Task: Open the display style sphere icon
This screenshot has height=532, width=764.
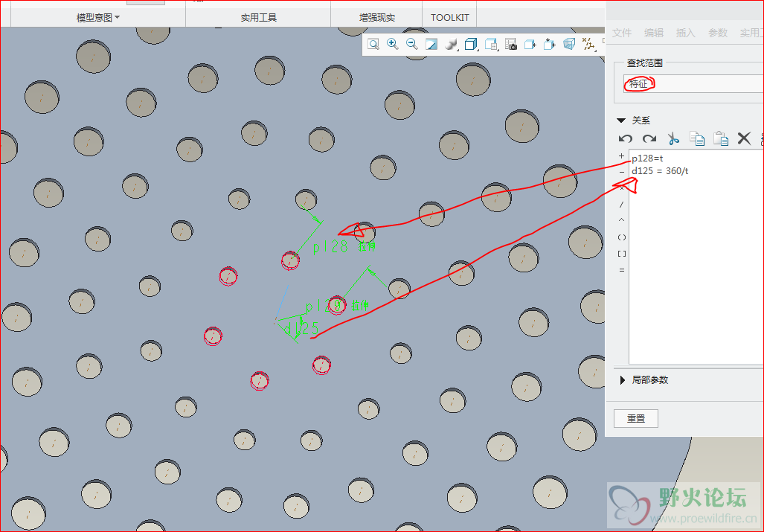Action: click(452, 45)
